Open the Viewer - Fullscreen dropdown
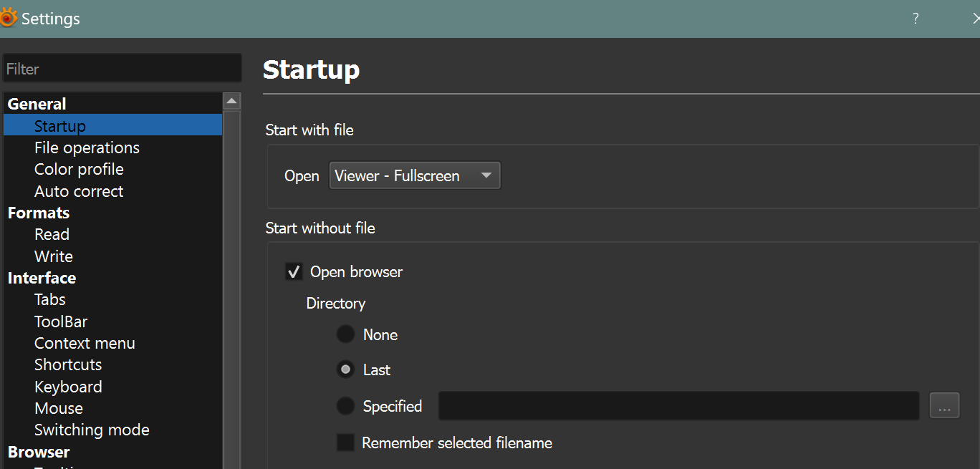The image size is (980, 469). [x=414, y=175]
